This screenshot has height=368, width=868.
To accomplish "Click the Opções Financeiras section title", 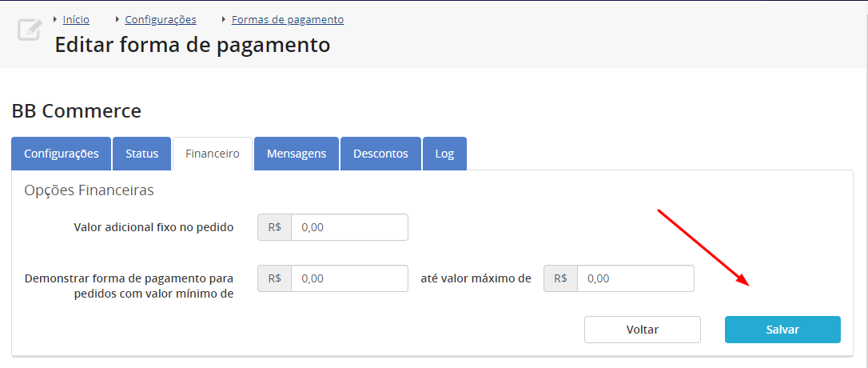I will (x=90, y=190).
